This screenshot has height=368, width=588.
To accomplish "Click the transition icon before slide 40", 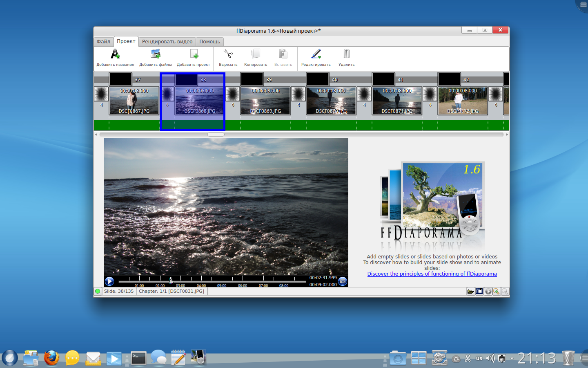I will click(x=298, y=94).
